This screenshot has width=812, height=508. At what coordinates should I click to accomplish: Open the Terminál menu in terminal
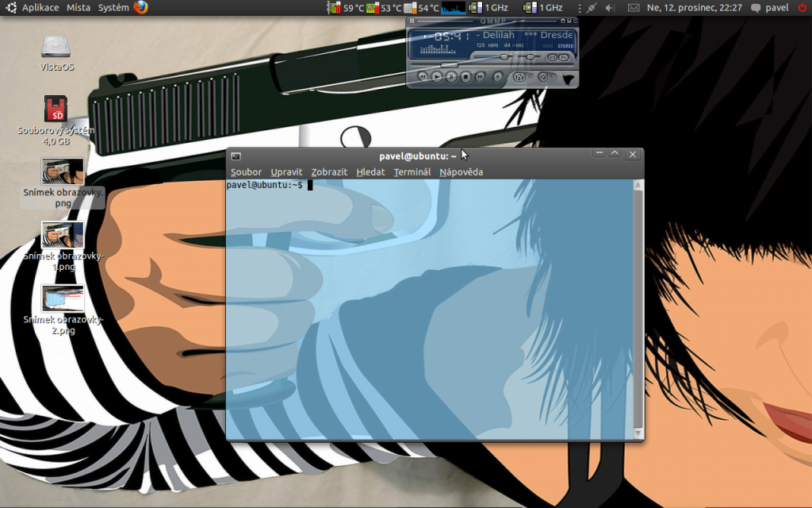(x=412, y=172)
